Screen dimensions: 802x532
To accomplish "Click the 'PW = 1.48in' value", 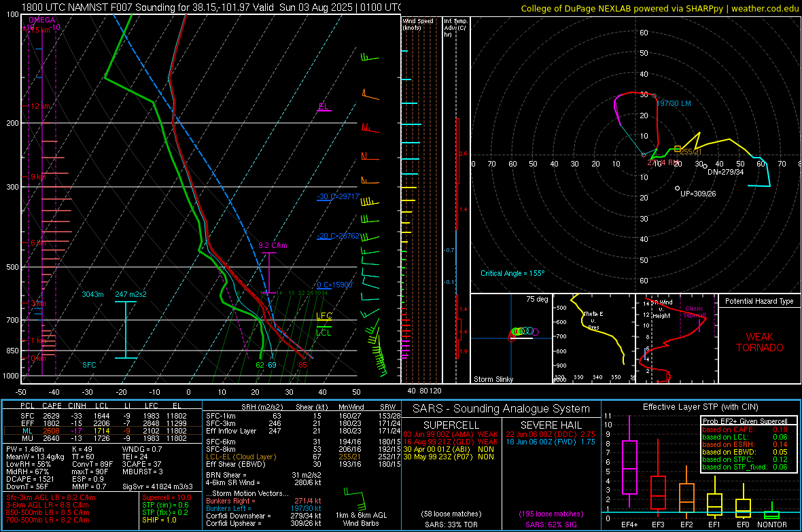I will (25, 449).
